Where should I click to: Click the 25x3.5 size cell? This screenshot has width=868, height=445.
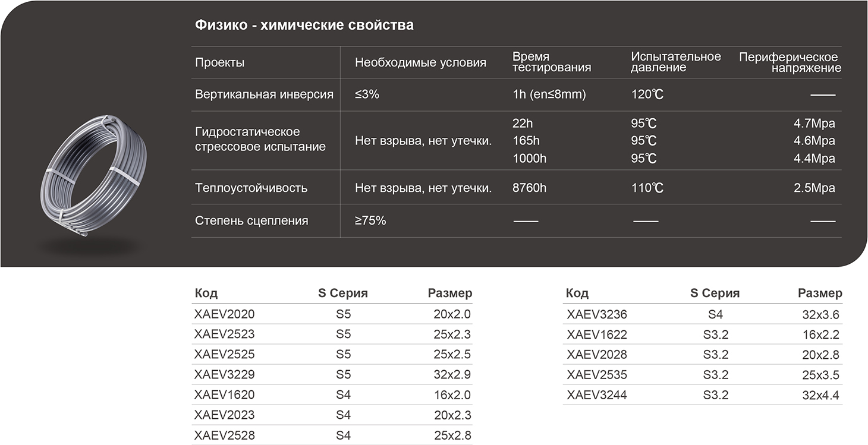[x=820, y=375]
